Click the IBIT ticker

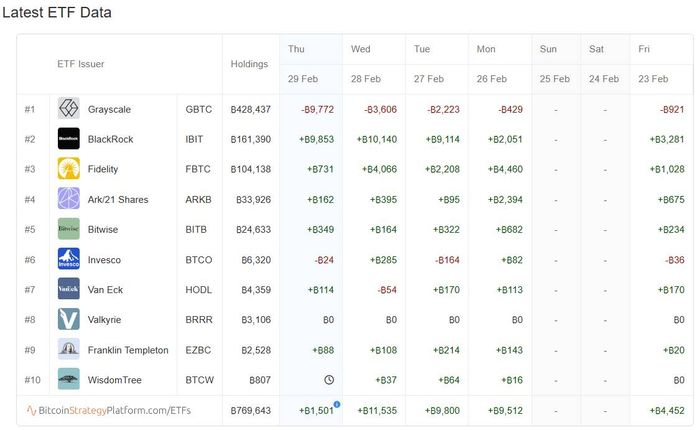(x=194, y=139)
